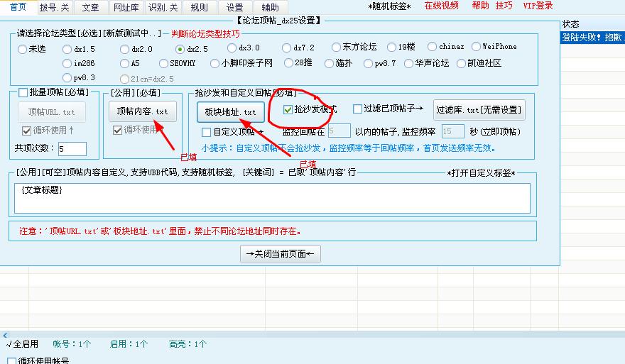Enable the 自定义顶帖 checkbox
Viewport: 625px width, 364px height.
click(x=207, y=132)
